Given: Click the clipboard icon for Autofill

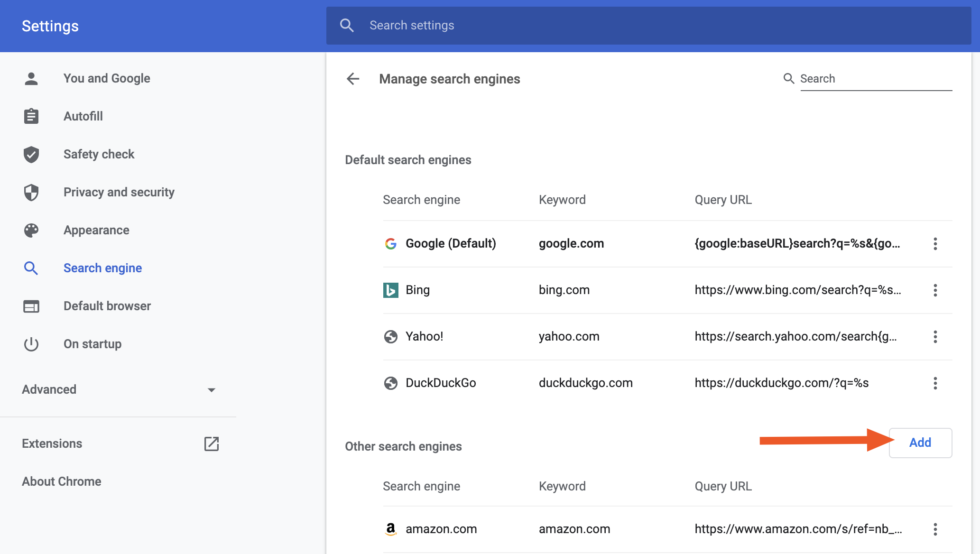Looking at the screenshot, I should pos(31,116).
